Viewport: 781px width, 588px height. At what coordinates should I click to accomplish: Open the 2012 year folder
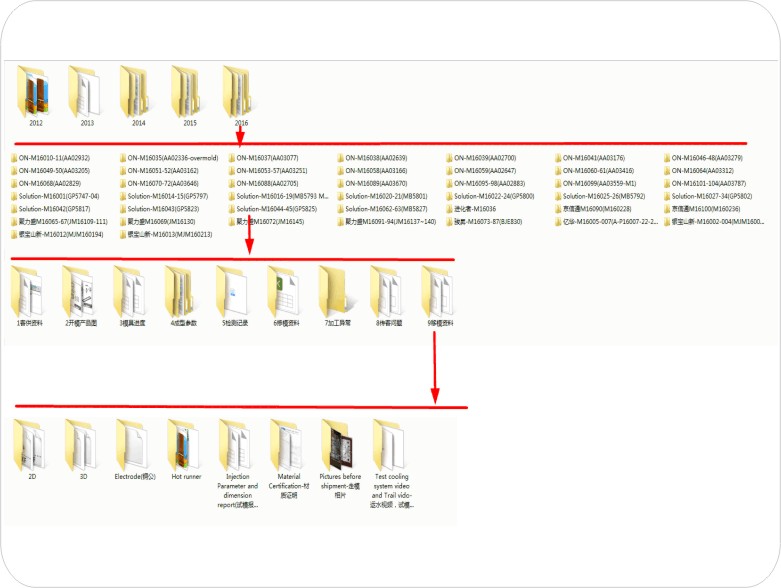36,91
